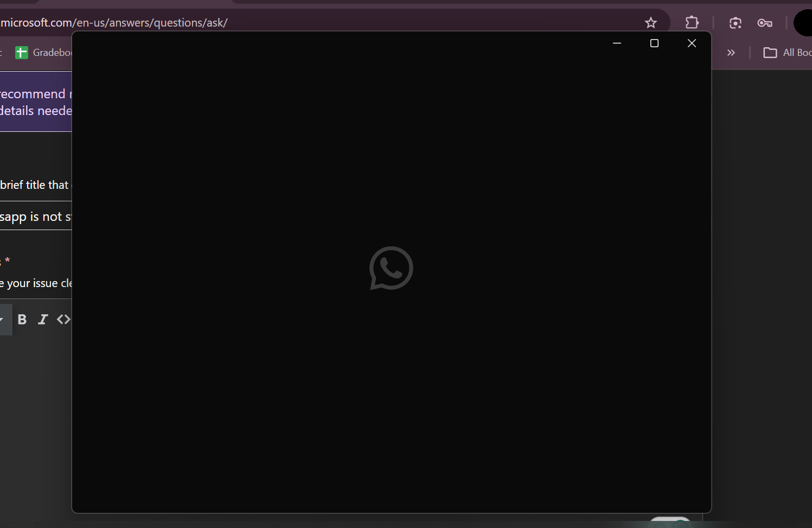Click the "brief title that" label text
This screenshot has width=812, height=528.
point(34,185)
